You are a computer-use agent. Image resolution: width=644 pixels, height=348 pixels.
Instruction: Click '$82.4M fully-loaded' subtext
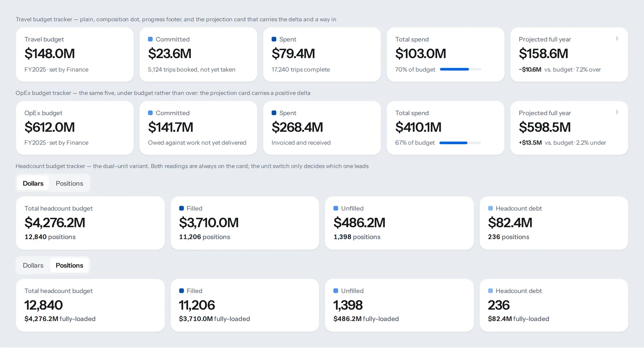click(518, 319)
